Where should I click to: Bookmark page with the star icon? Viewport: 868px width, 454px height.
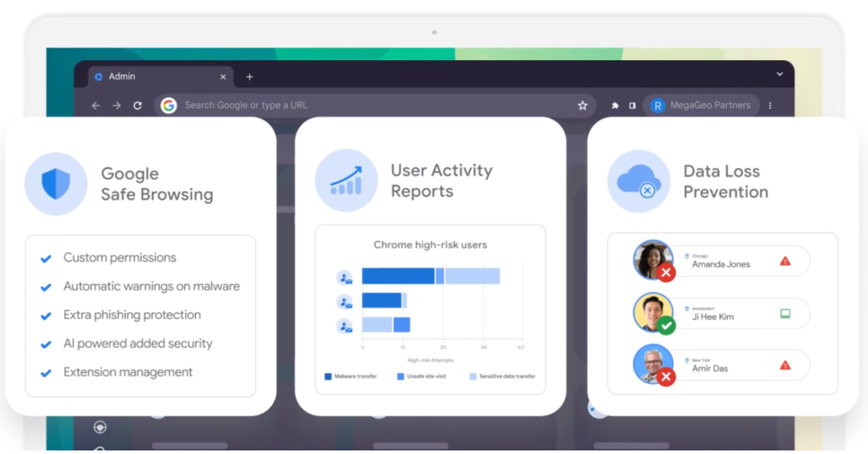pos(582,105)
